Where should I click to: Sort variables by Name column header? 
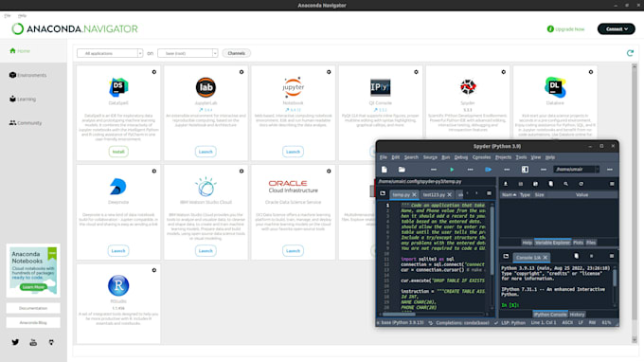[509, 195]
